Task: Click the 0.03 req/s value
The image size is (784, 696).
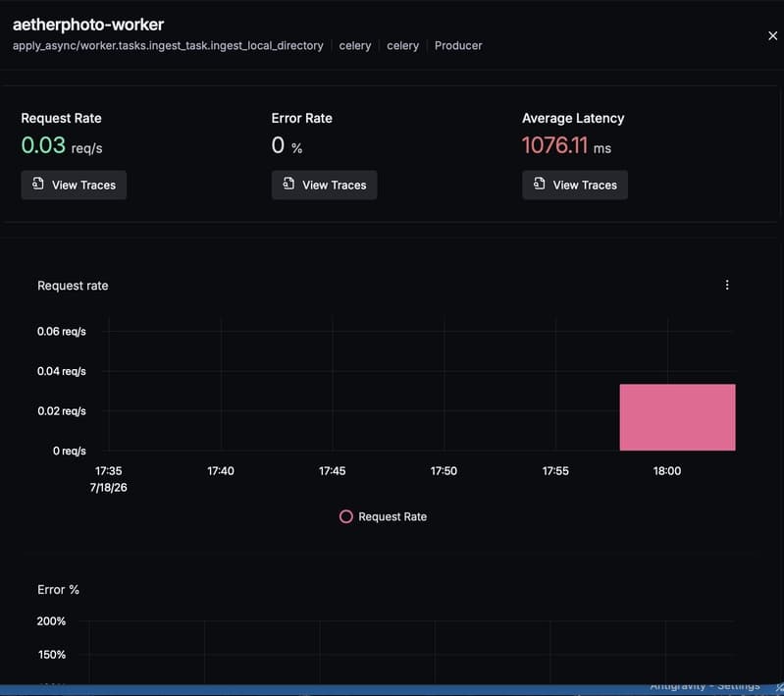Action: [x=62, y=145]
